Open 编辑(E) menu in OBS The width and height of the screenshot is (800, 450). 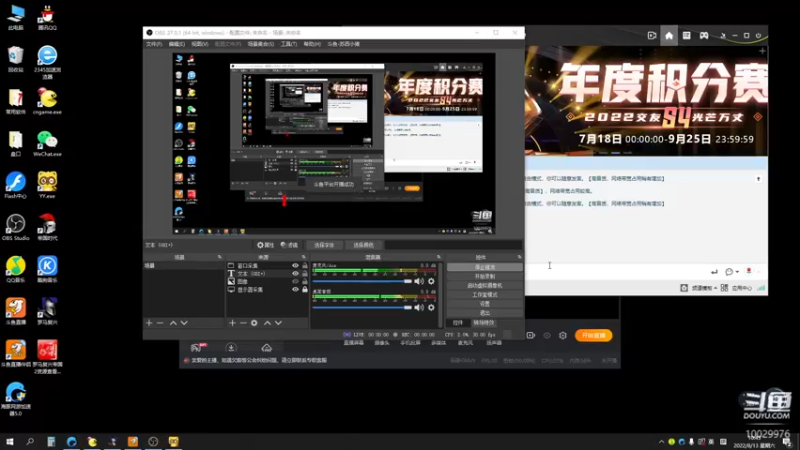(177, 44)
